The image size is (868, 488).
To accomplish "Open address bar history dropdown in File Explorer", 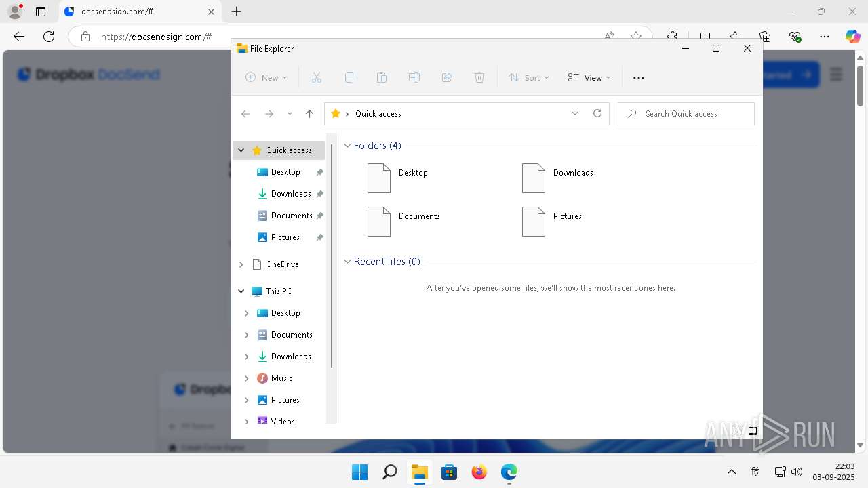I will point(575,114).
